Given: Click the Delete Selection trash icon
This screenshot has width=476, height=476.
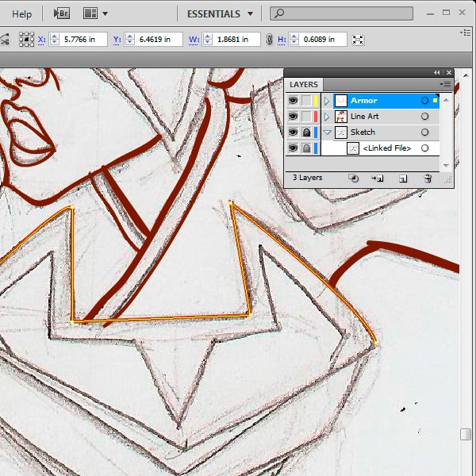Looking at the screenshot, I should [x=428, y=178].
